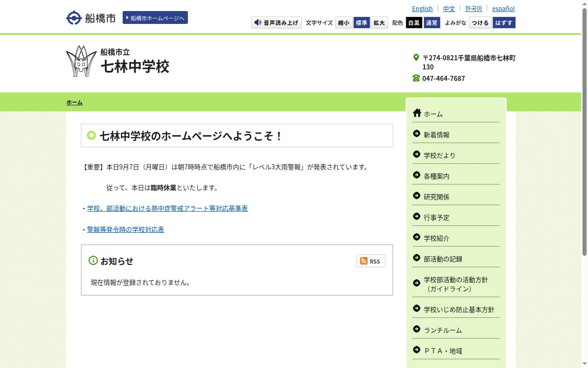Switch color scheme to 白黒
Image resolution: width=588 pixels, height=368 pixels.
point(414,23)
